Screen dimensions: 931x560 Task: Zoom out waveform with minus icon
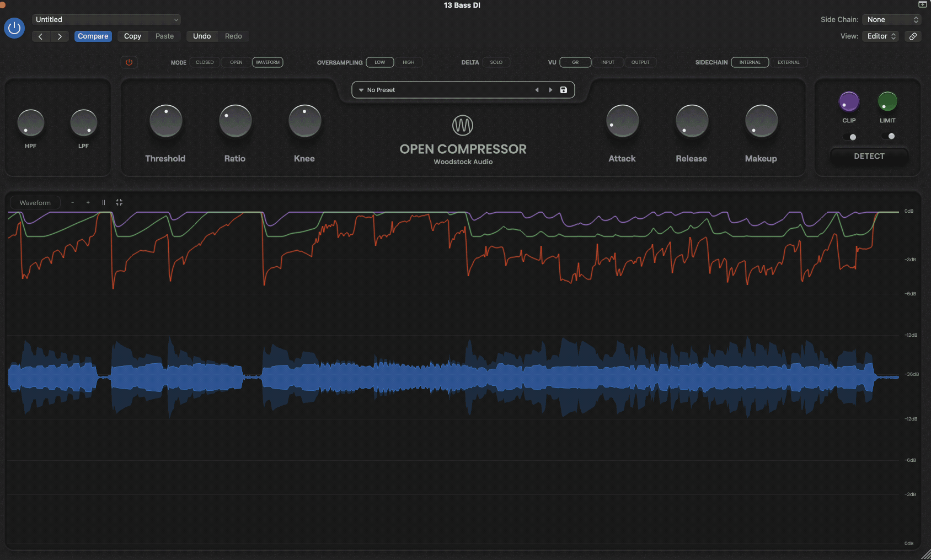[x=72, y=203]
